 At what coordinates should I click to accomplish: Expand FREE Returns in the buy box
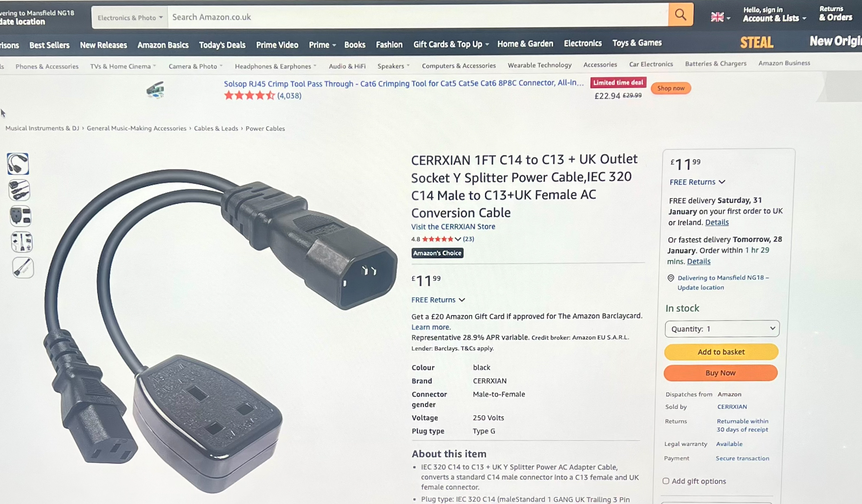click(697, 182)
